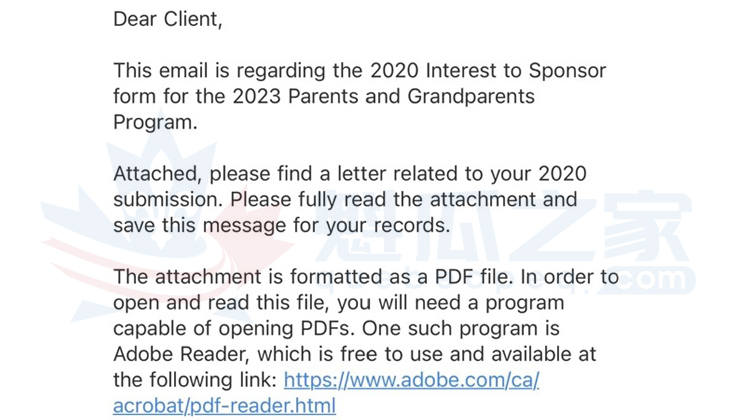Click the 'acrobat/pdf-reader.html' link portion
Image resolution: width=733 pixels, height=420 pixels.
click(224, 406)
